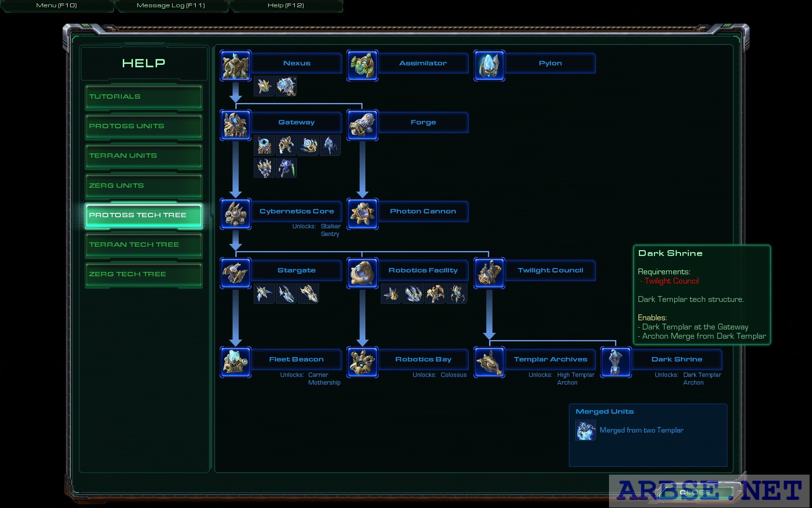The height and width of the screenshot is (508, 812).
Task: Click the Forge building icon
Action: pos(362,125)
